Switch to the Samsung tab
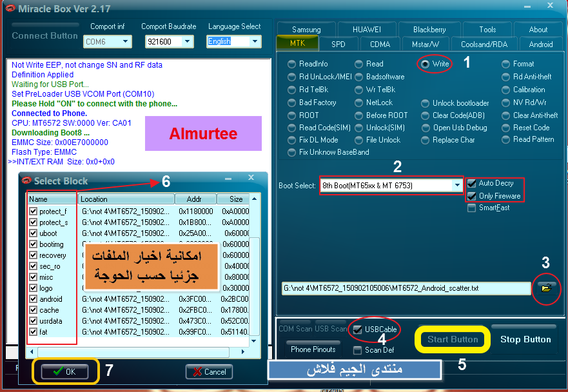 coord(306,30)
